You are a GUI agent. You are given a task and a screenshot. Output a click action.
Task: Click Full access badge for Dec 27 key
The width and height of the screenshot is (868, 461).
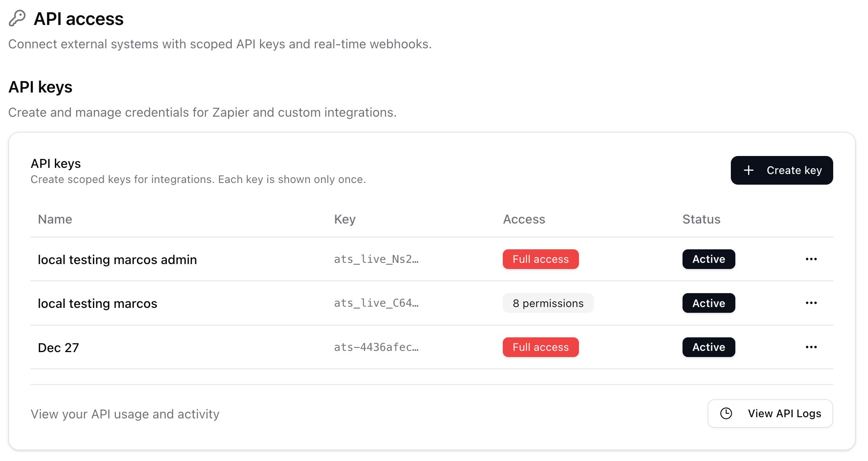[540, 347]
